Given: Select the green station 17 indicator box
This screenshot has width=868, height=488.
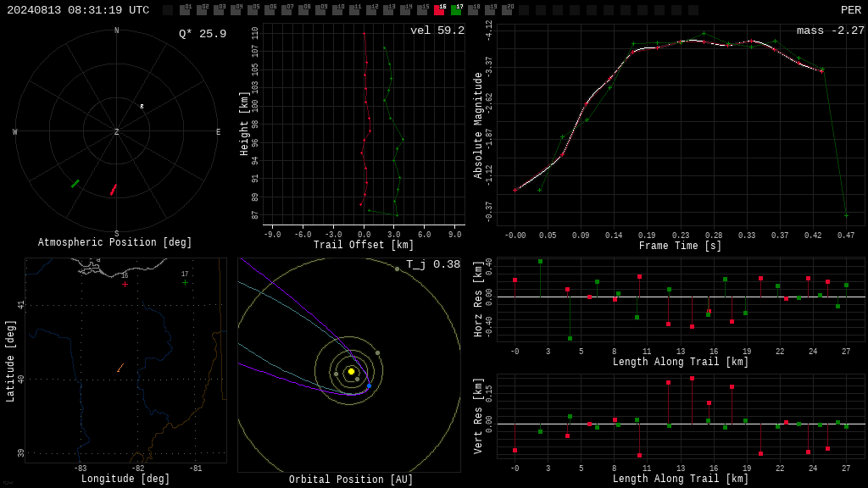Looking at the screenshot, I should coord(456,10).
